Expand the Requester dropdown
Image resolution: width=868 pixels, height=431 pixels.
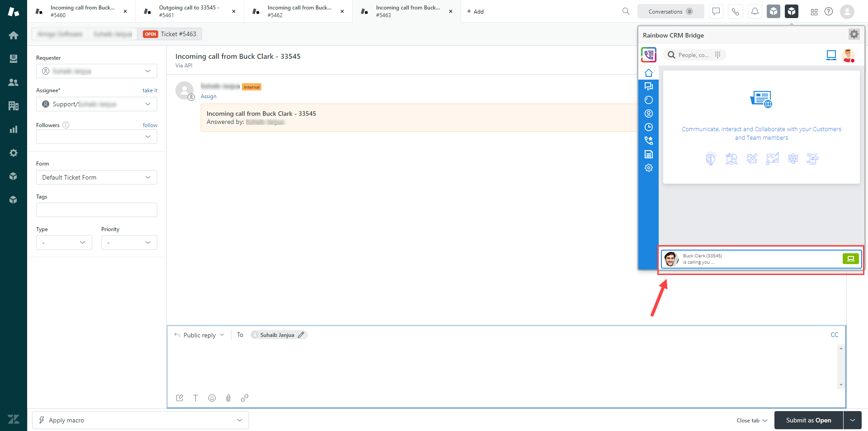(x=97, y=71)
